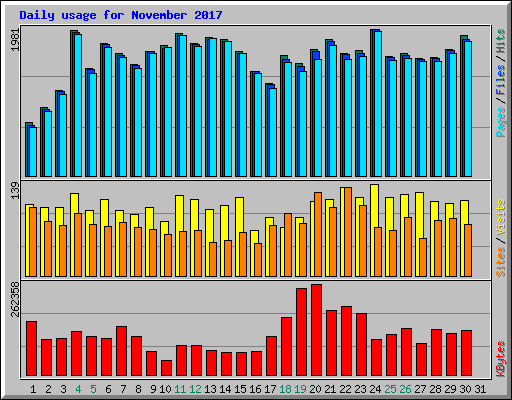Click day 22 on the x-axis
Viewport: 512px width, 400px height.
(x=345, y=389)
